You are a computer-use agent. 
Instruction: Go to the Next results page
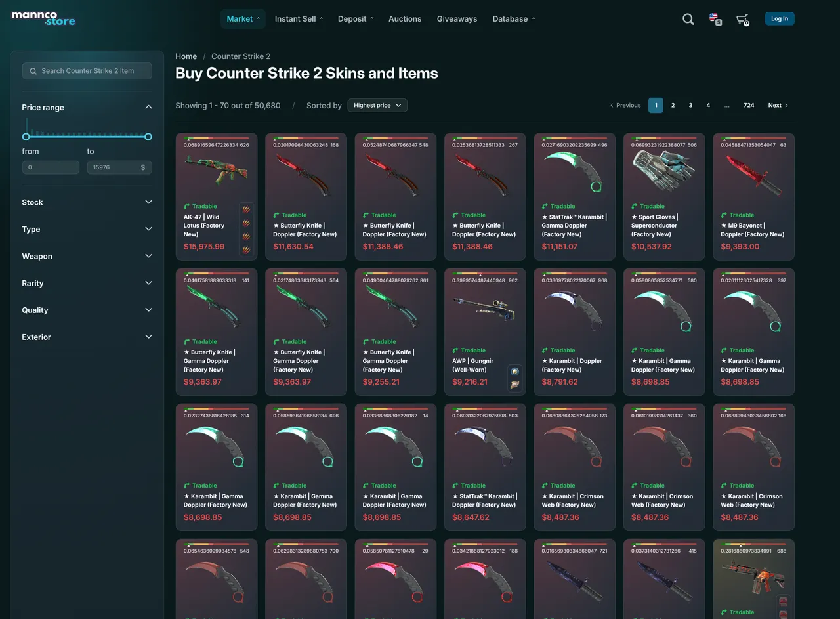pos(778,105)
